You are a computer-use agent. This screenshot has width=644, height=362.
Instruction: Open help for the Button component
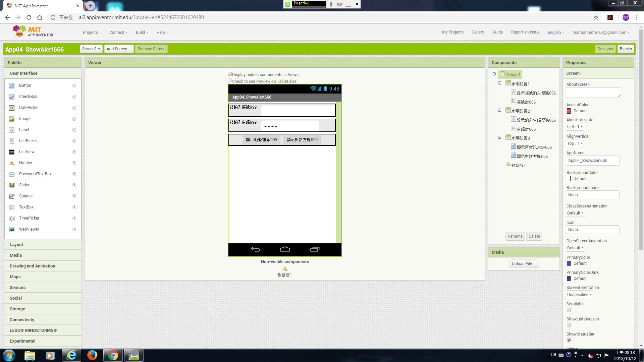pyautogui.click(x=74, y=86)
